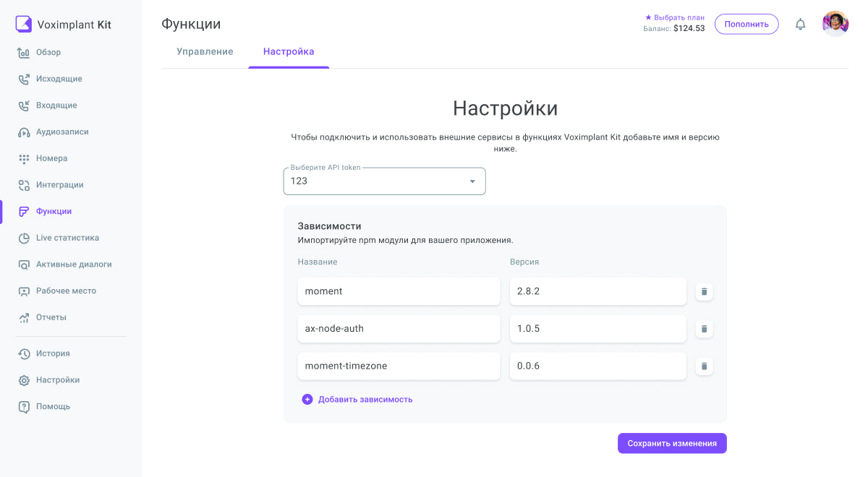The image size is (868, 477).
Task: Click the Входящие phone icon
Action: (x=24, y=106)
